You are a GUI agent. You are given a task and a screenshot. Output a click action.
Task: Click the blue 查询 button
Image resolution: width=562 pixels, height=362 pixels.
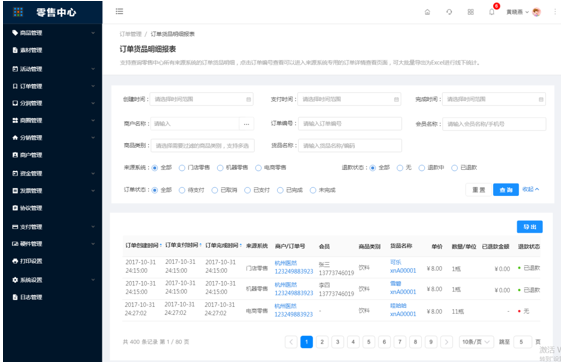pos(506,190)
